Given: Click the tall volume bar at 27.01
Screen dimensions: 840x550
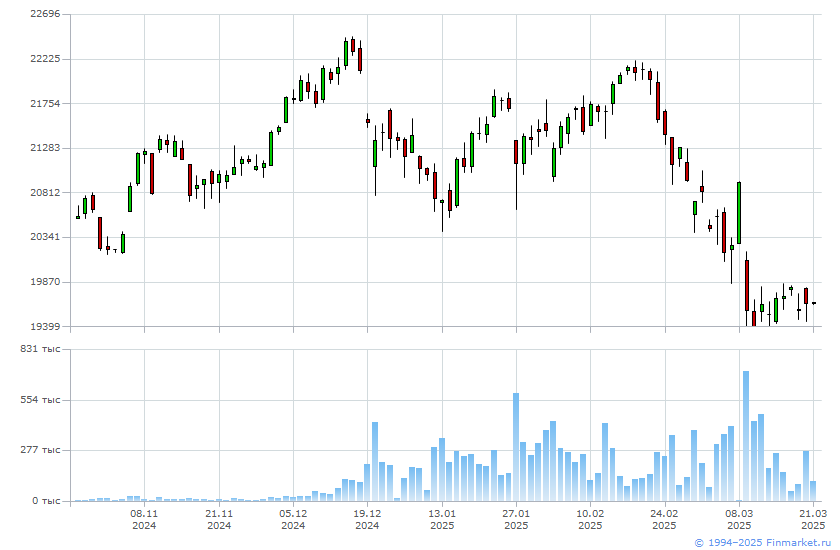Looking at the screenshot, I should tap(516, 447).
